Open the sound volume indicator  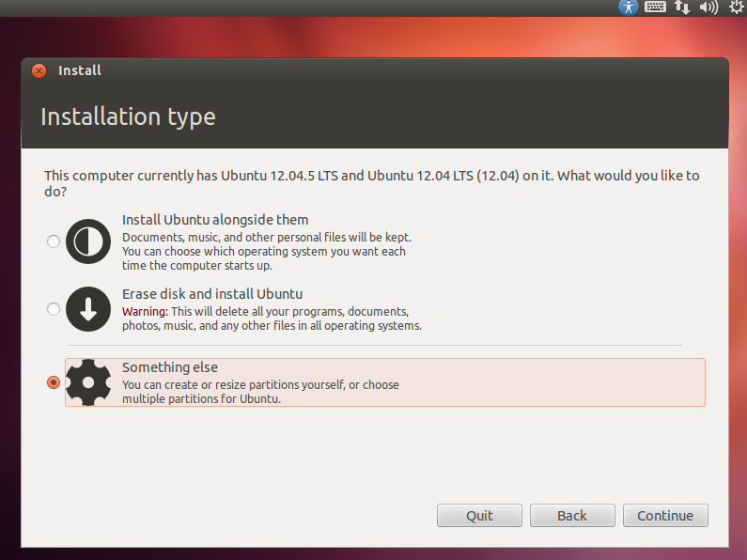tap(708, 8)
